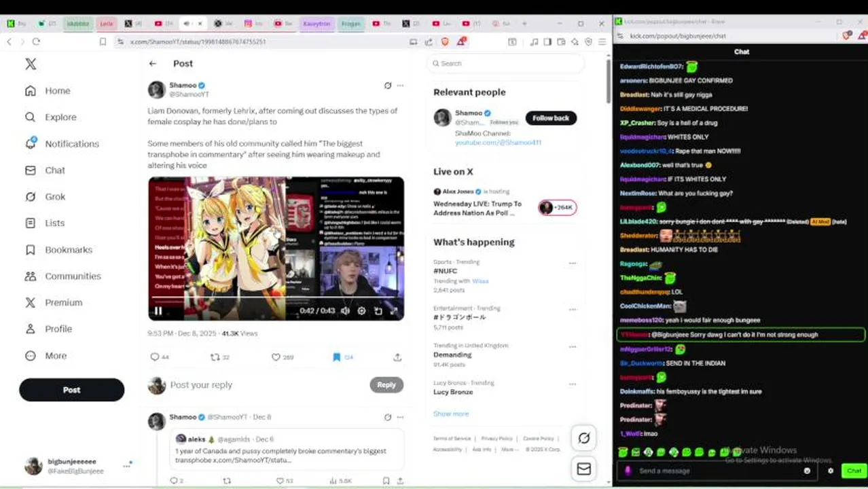Switch to the Frogan browser tab
This screenshot has width=868, height=489.
coord(350,24)
